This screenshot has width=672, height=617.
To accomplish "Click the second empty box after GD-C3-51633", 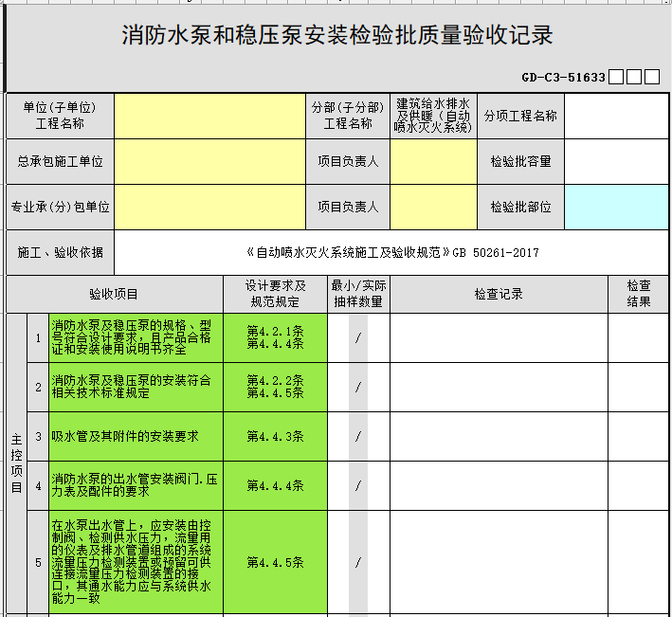I will pyautogui.click(x=634, y=77).
